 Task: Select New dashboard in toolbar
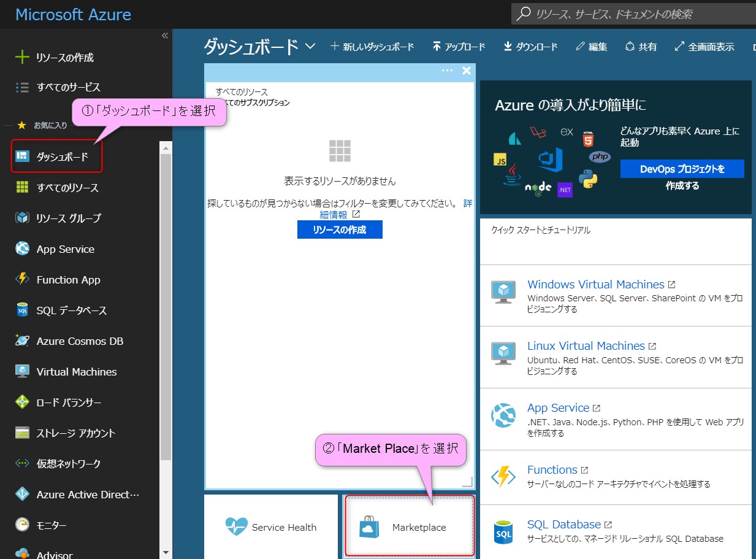(x=372, y=47)
